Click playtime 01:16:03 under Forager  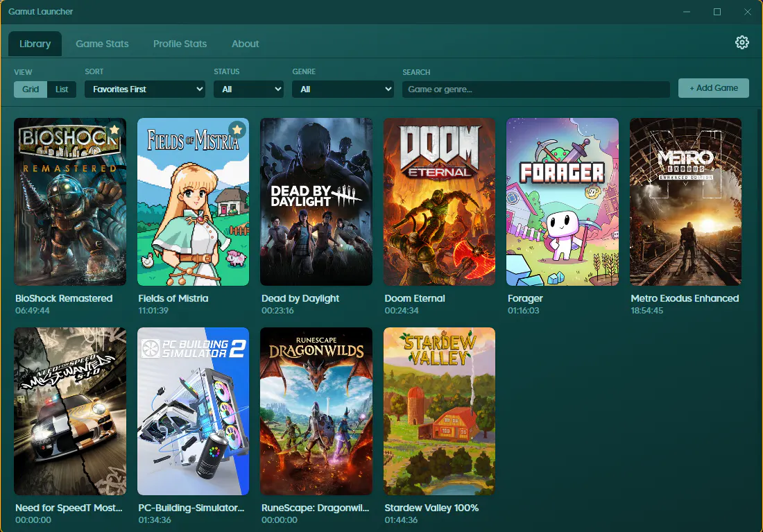click(523, 311)
